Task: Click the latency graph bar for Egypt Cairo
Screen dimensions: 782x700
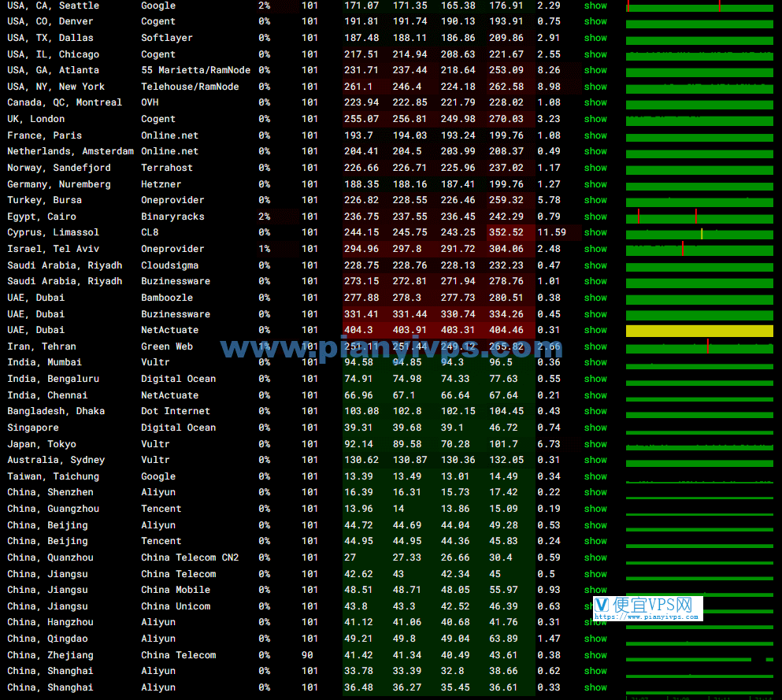Action: click(x=699, y=217)
